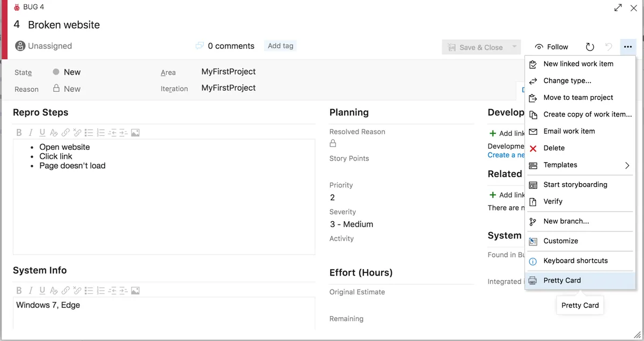The image size is (644, 341).
Task: Select the clear formatting icon in Repro Steps
Action: click(55, 132)
